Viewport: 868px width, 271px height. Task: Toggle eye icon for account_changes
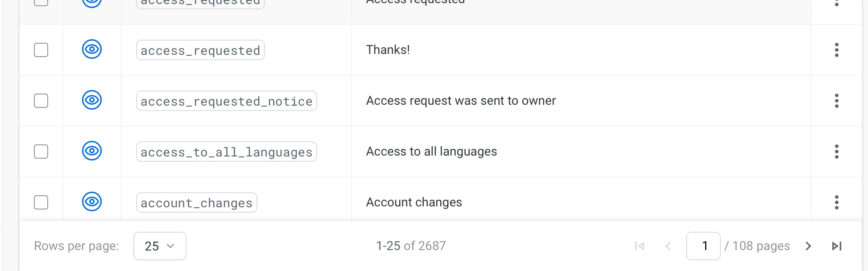tap(92, 201)
